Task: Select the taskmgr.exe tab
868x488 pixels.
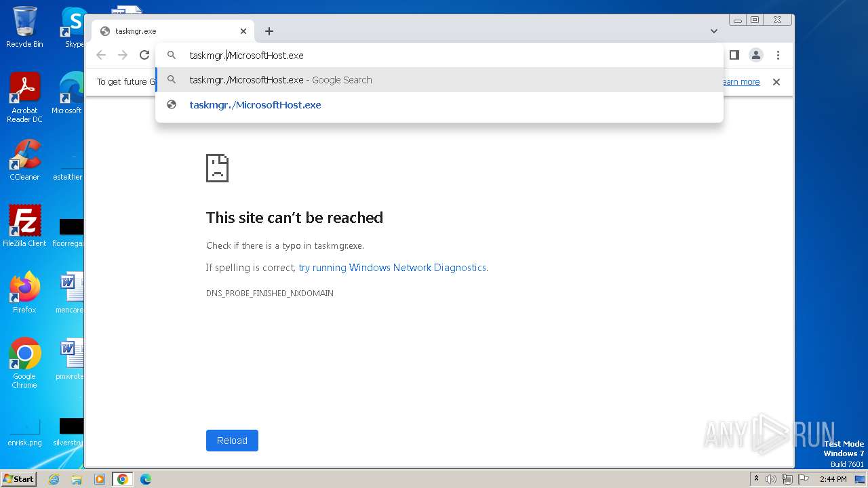Action: (x=173, y=31)
